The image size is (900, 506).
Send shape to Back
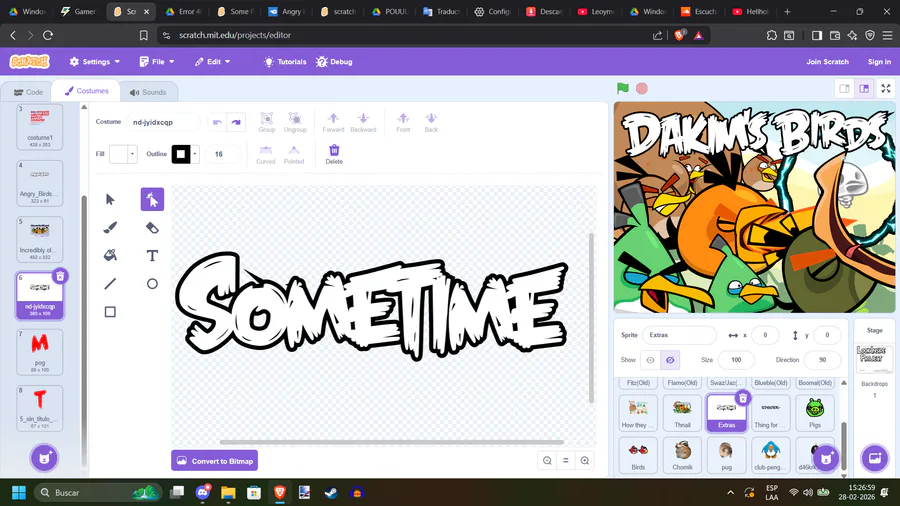coord(431,122)
